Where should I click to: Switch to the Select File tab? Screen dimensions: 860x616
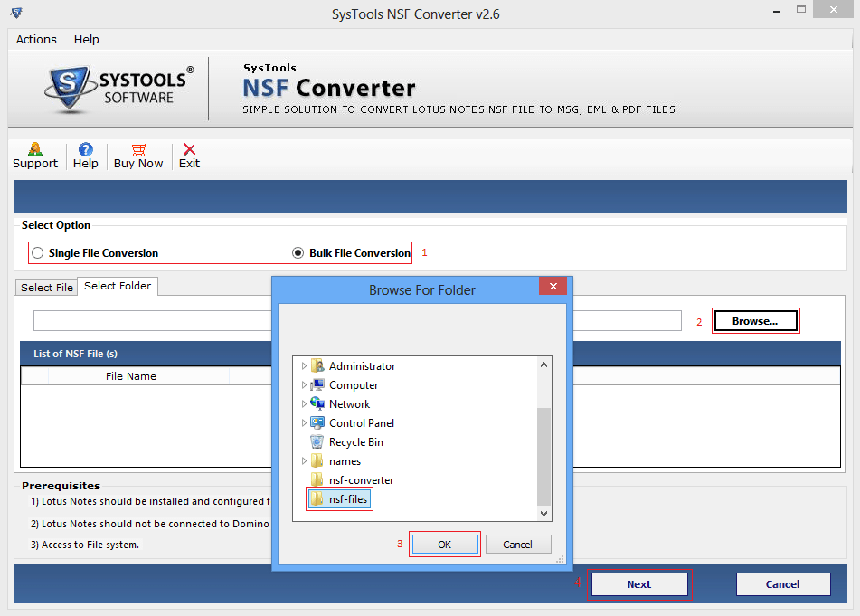47,288
